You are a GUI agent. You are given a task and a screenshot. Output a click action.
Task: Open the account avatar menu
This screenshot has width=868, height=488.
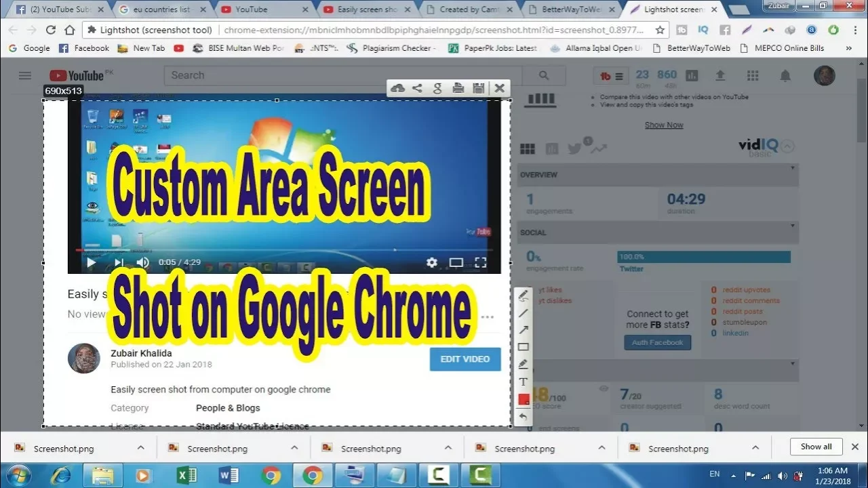coord(824,75)
